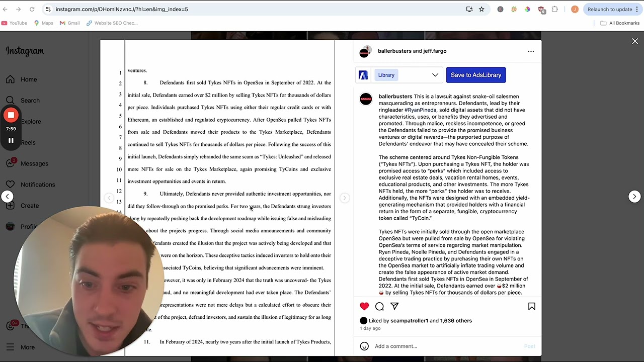Save the post with the bookmark icon

tap(531, 306)
